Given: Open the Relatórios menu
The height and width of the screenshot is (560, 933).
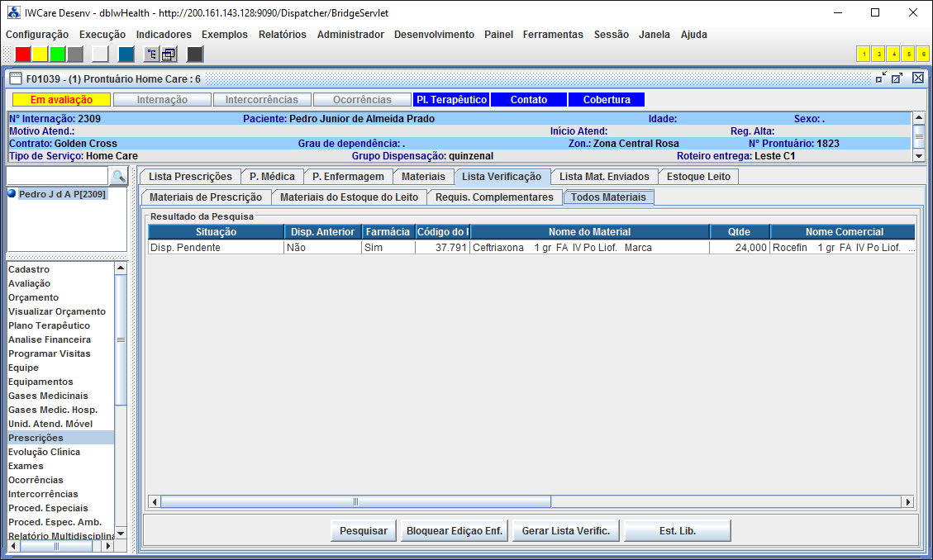Looking at the screenshot, I should (282, 35).
